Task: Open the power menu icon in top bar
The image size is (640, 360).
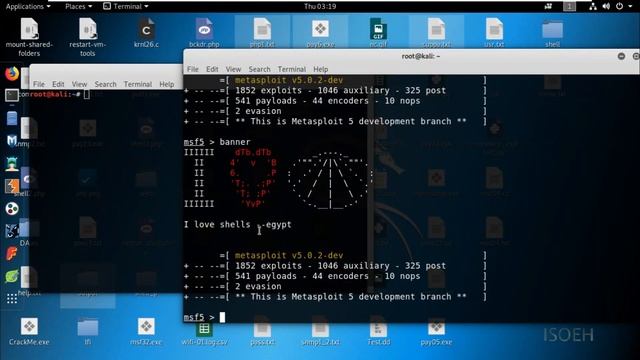Action: tap(619, 6)
